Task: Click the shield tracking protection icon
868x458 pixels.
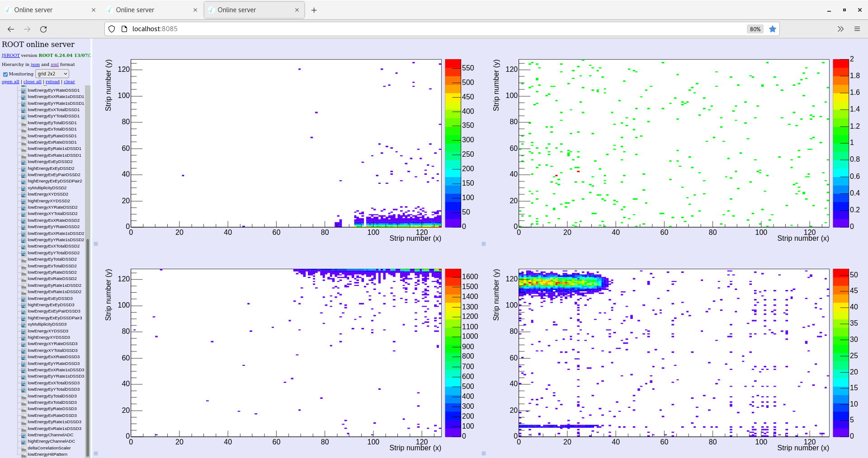Action: (x=112, y=29)
